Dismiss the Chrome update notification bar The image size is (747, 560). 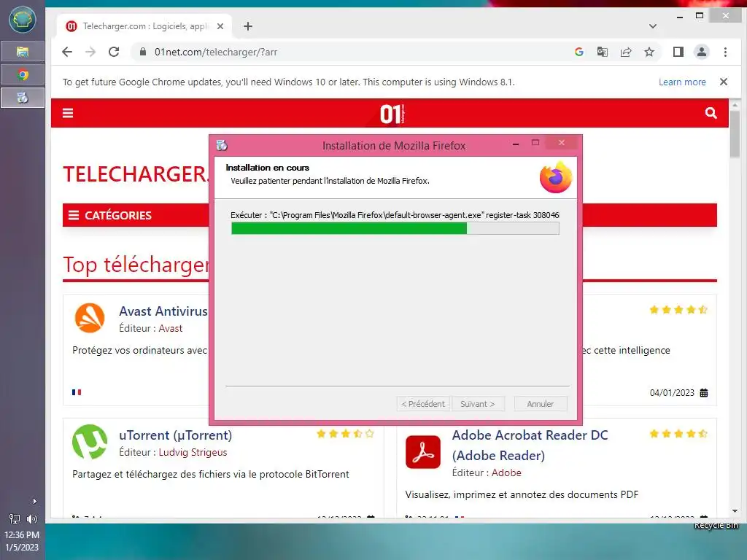724,82
